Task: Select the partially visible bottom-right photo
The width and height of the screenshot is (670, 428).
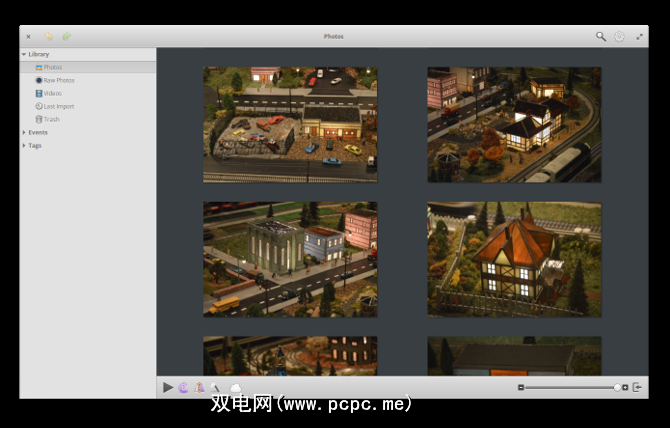Action: click(514, 356)
